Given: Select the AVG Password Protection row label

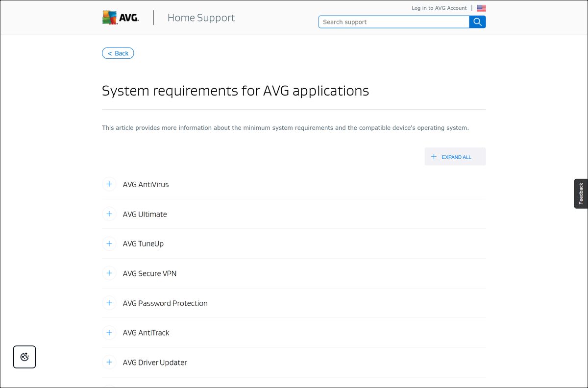Looking at the screenshot, I should [x=165, y=303].
